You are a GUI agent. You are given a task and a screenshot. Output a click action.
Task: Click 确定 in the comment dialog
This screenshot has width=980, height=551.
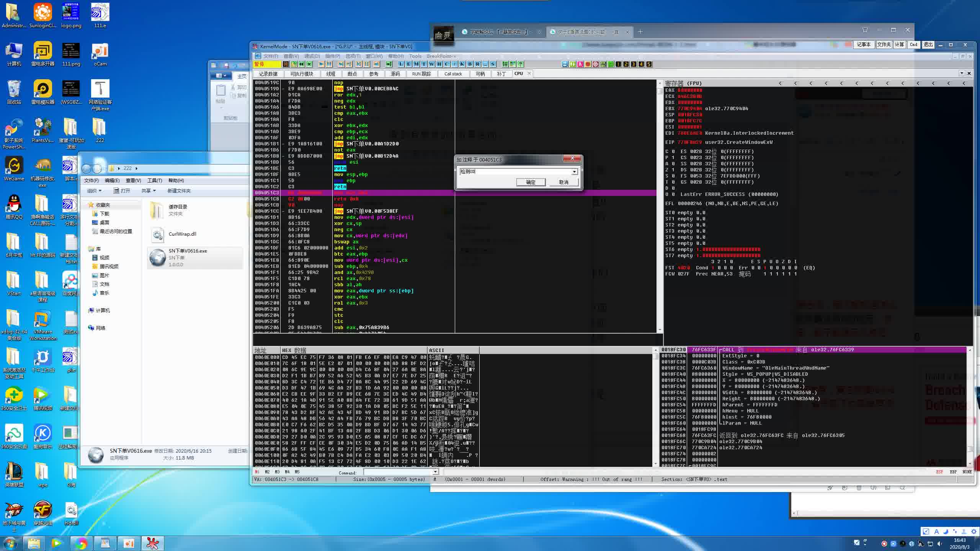pos(531,182)
